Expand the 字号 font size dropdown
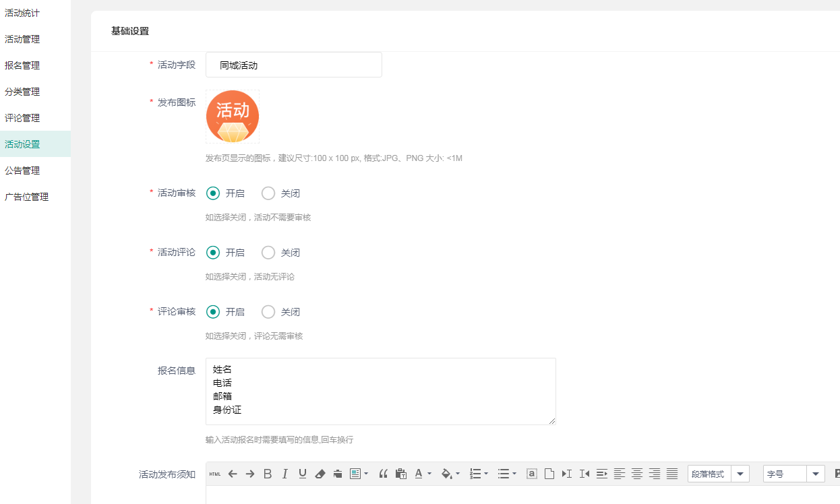 [x=816, y=474]
